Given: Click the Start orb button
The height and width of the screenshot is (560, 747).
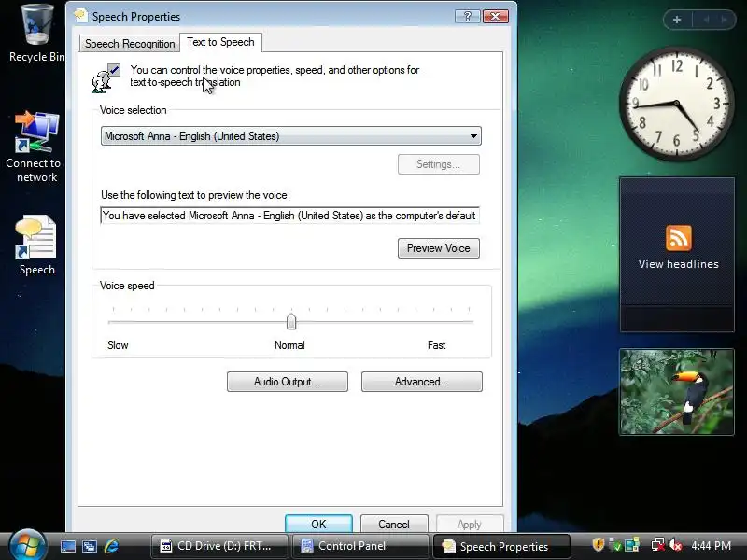Looking at the screenshot, I should [27, 545].
